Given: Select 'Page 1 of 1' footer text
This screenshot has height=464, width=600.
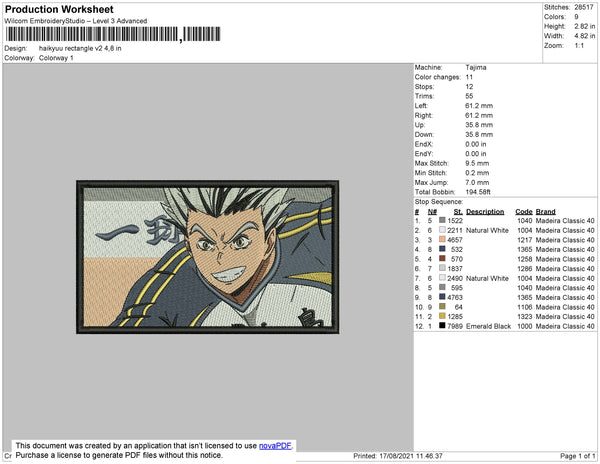Looking at the screenshot, I should [x=577, y=456].
